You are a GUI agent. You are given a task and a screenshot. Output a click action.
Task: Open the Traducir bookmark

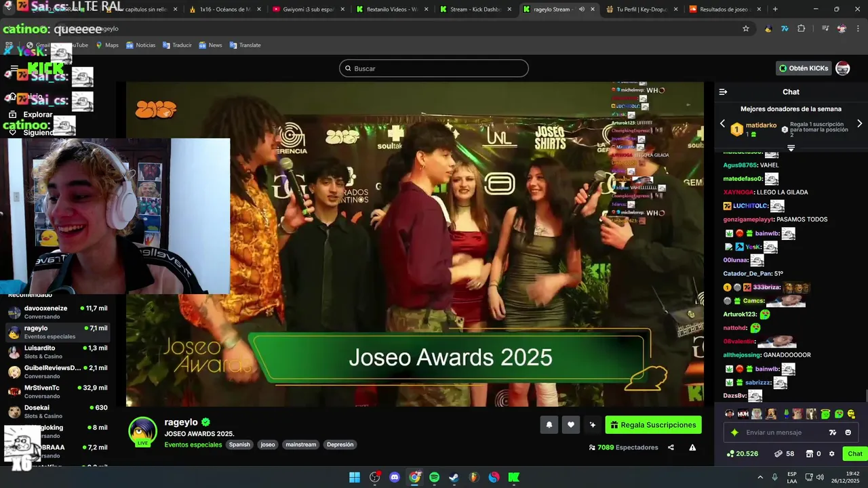click(177, 45)
